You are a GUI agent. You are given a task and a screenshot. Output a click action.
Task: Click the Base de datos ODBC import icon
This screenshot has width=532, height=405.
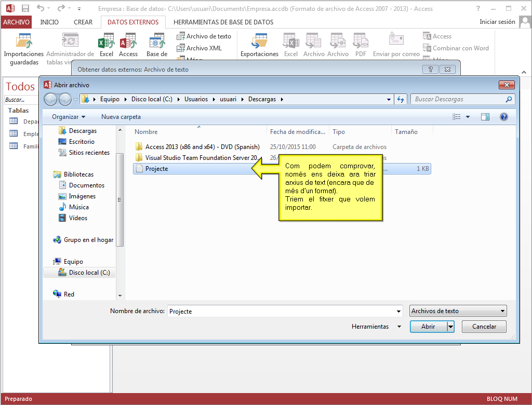(157, 45)
